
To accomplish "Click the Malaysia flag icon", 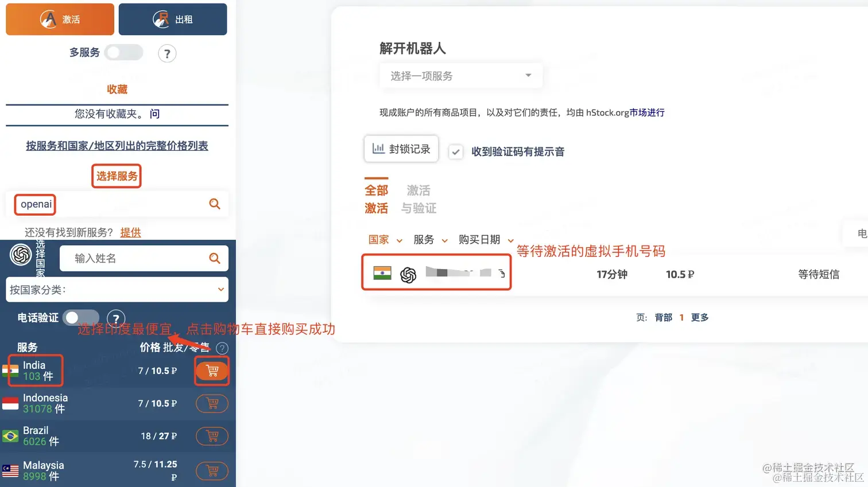I will [10, 470].
